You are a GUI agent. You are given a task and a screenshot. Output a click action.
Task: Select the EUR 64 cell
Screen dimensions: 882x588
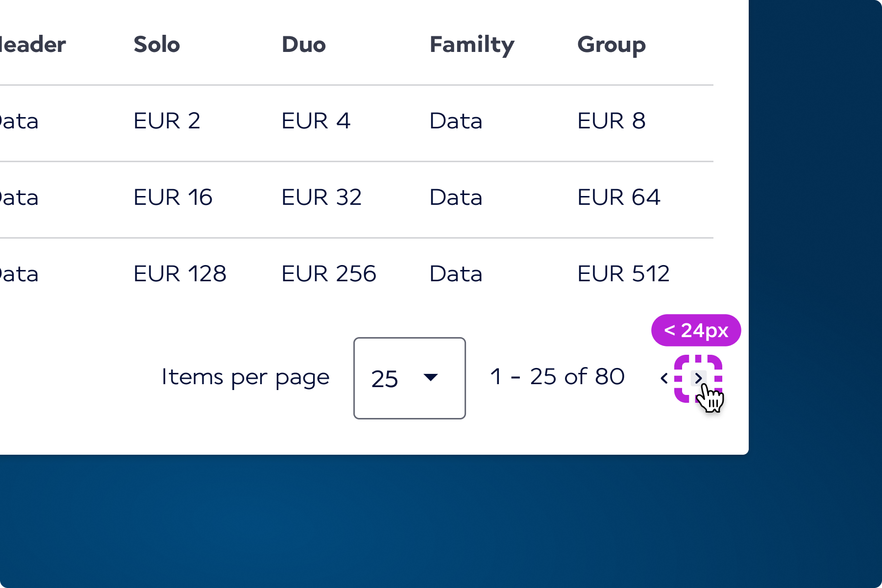619,197
